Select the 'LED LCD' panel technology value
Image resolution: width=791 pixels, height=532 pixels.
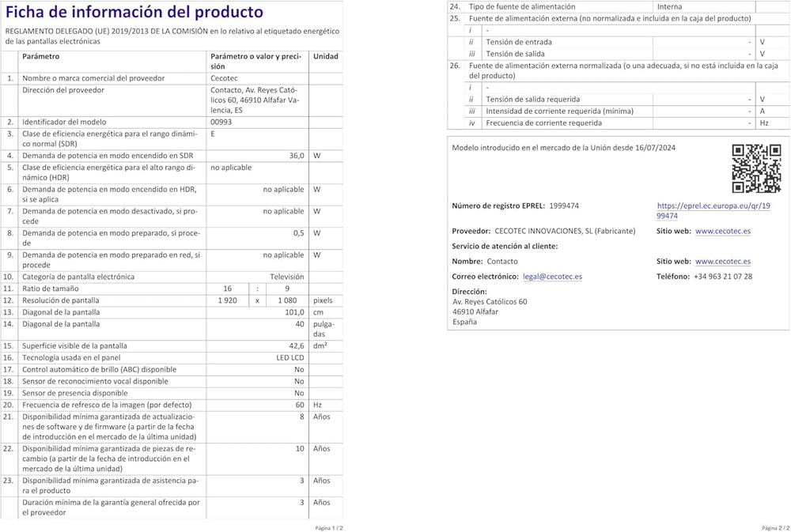pos(289,357)
